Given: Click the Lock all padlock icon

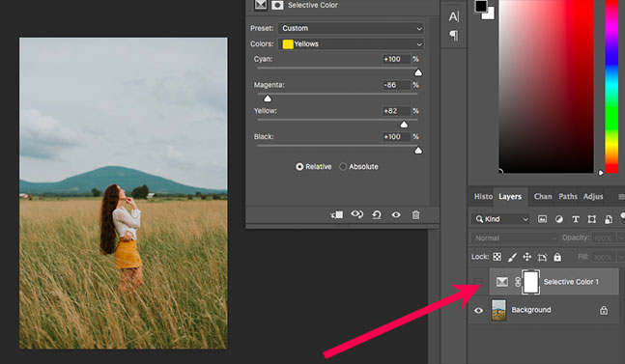Looking at the screenshot, I should click(557, 257).
